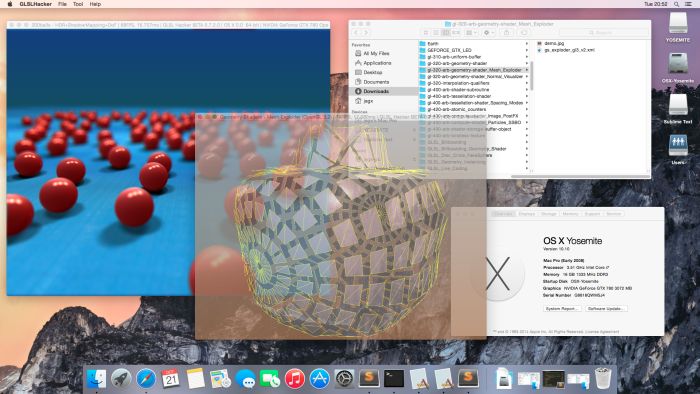Click Finder forward navigation arrow
The image size is (700, 394).
click(x=366, y=33)
